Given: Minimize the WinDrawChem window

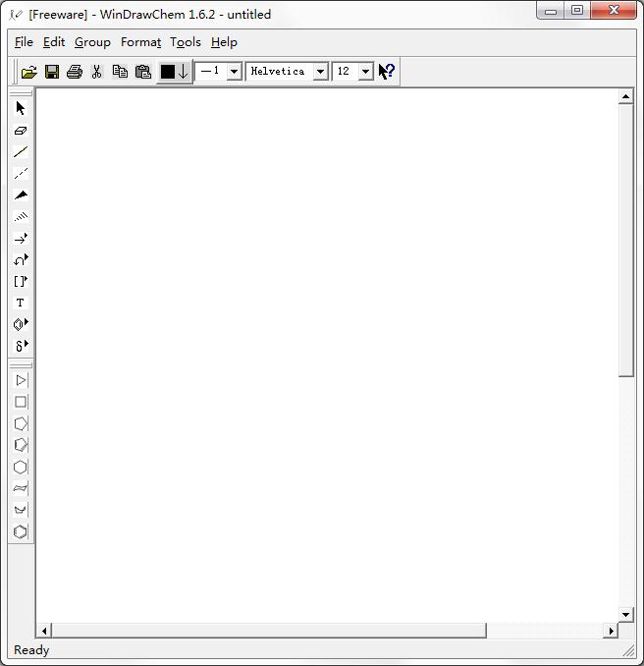Looking at the screenshot, I should 551,11.
